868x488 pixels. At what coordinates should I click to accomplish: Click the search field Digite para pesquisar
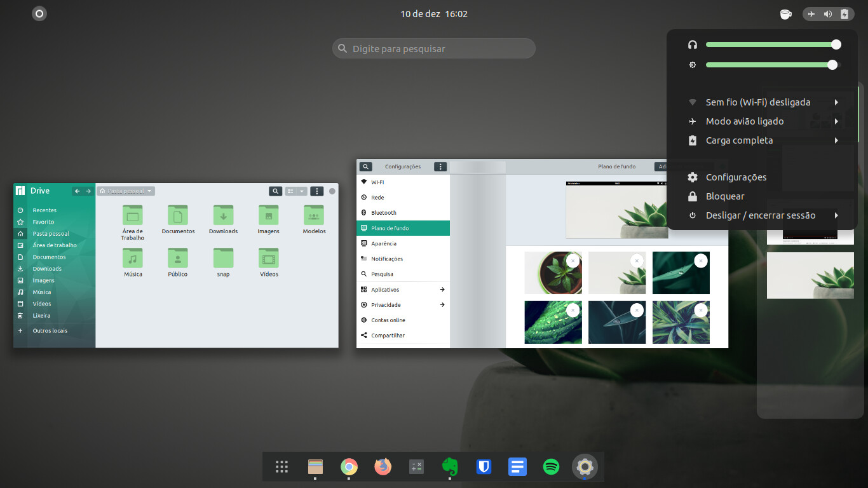click(434, 48)
